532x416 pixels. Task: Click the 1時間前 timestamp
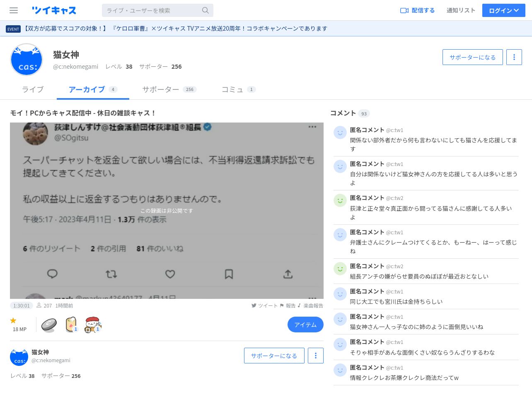(64, 305)
